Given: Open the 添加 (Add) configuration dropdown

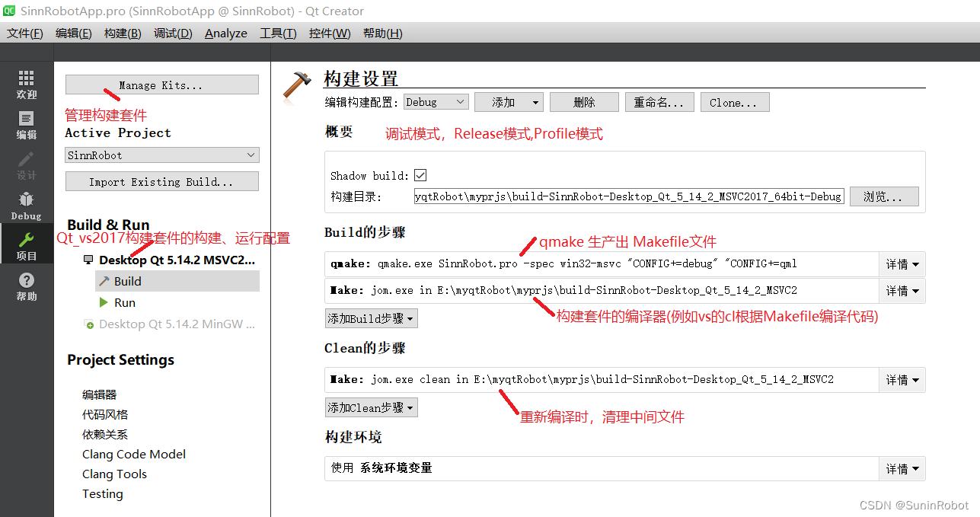Looking at the screenshot, I should [509, 102].
